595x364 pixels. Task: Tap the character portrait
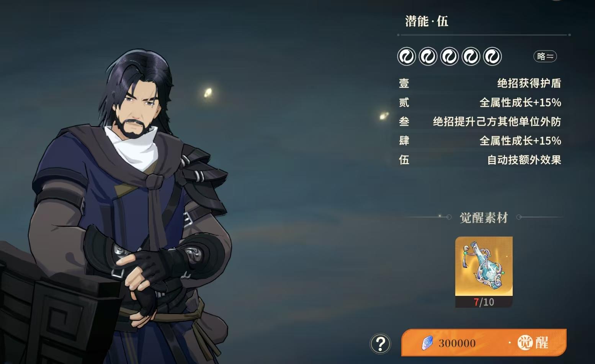tap(126, 207)
